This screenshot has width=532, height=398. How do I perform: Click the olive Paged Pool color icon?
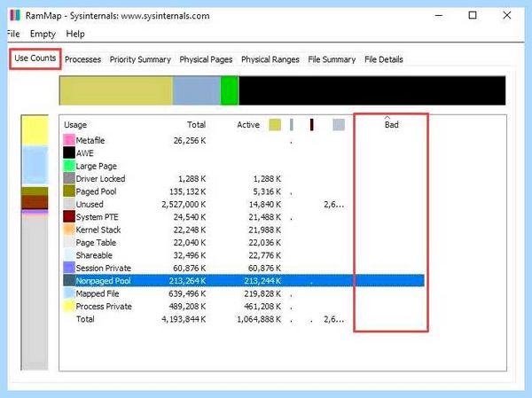point(69,191)
